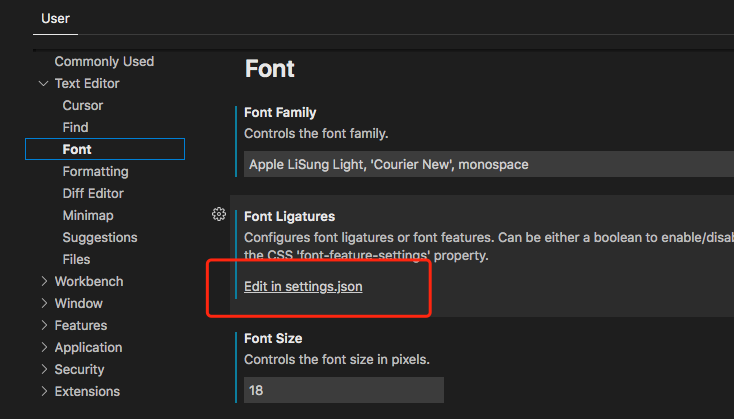Screen dimensions: 734x419
Task: Go to Diff Editor settings
Action: [93, 194]
